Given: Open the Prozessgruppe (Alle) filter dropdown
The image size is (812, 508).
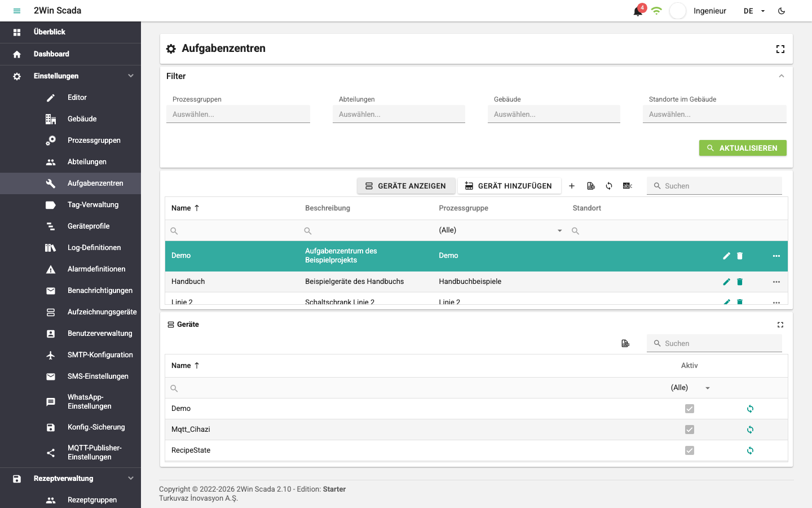Looking at the screenshot, I should pyautogui.click(x=500, y=230).
